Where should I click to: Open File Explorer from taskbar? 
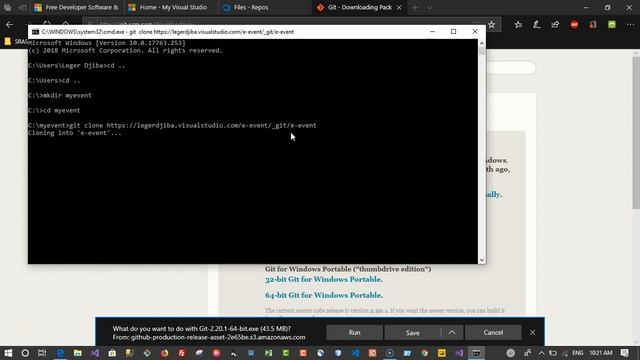click(78, 353)
